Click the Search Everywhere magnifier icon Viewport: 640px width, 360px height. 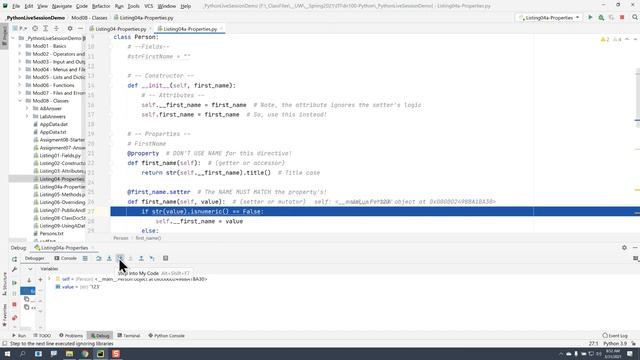pyautogui.click(x=635, y=18)
